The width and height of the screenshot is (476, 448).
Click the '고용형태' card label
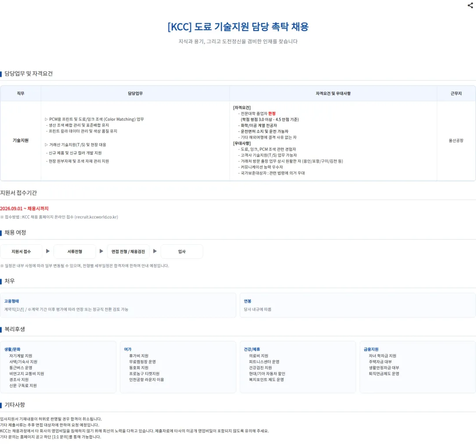11,301
